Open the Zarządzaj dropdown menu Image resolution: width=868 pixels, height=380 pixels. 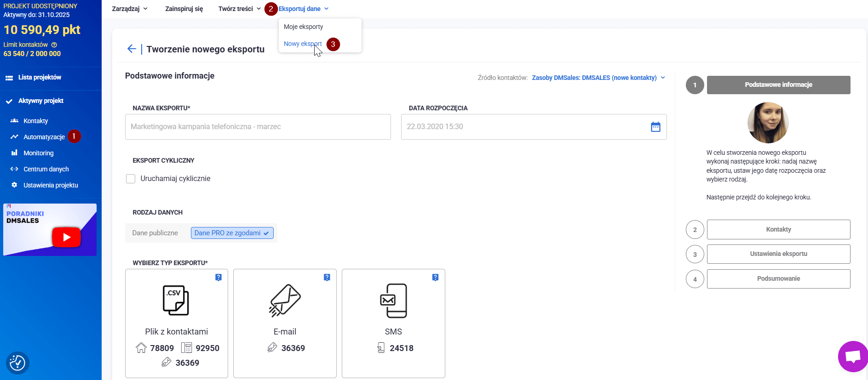(130, 9)
